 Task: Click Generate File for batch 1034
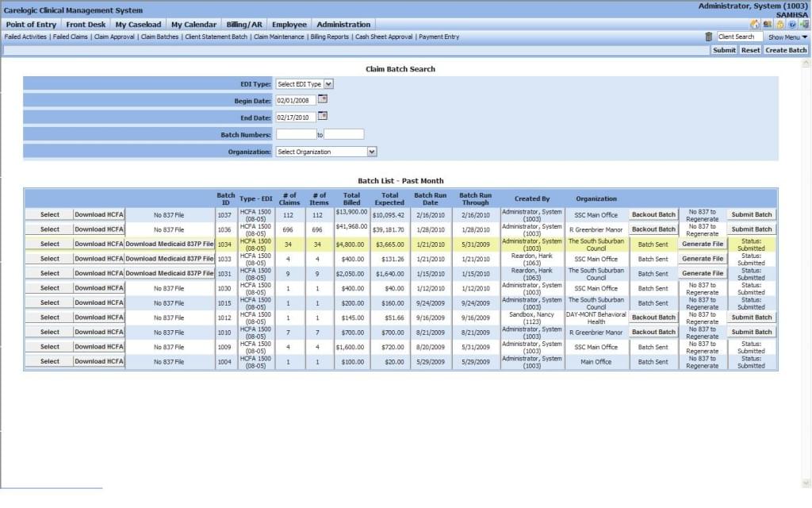[703, 244]
